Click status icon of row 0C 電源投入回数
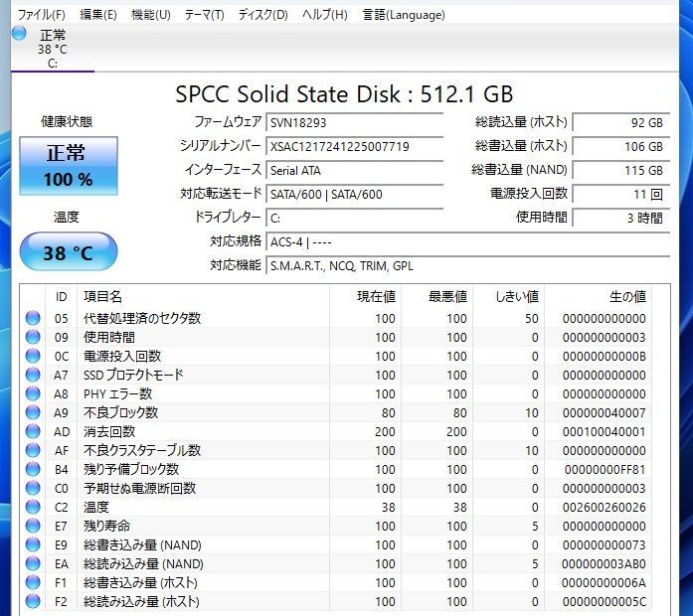The height and width of the screenshot is (616, 693). coord(33,356)
